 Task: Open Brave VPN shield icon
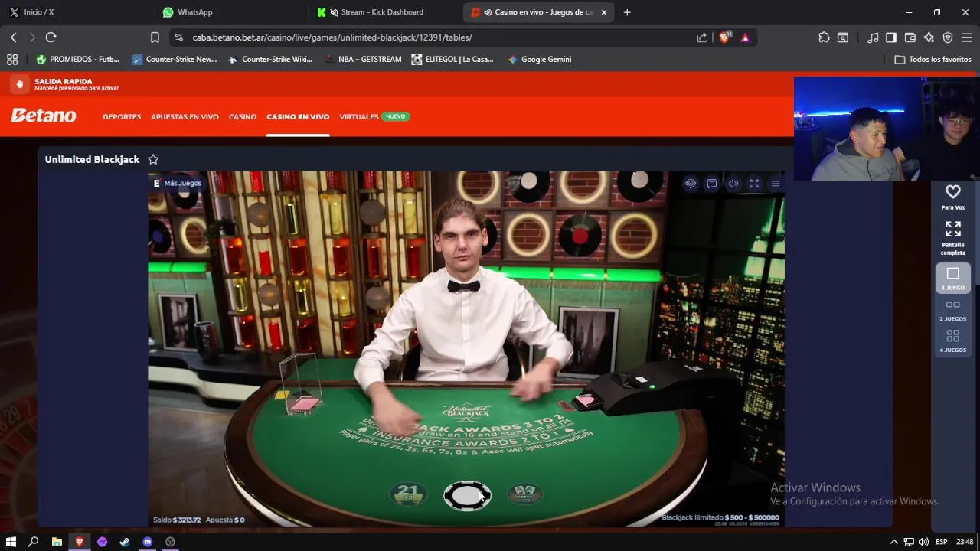948,37
